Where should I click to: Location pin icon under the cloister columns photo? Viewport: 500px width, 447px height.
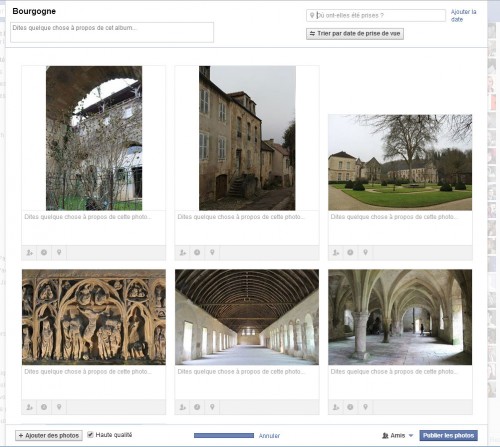point(365,407)
